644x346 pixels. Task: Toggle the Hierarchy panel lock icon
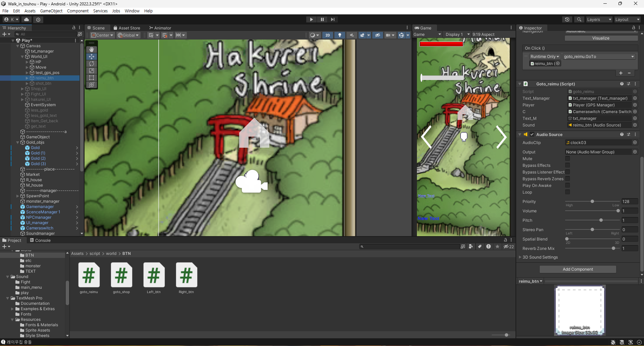point(74,27)
